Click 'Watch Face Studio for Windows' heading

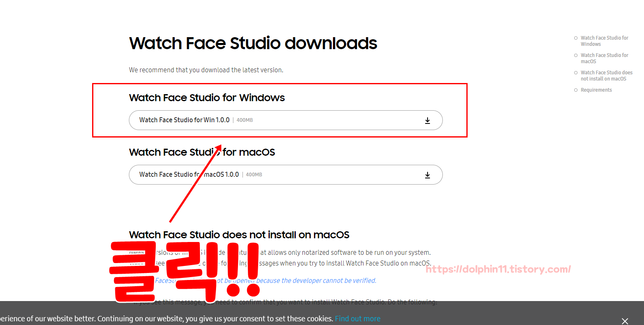tap(207, 98)
